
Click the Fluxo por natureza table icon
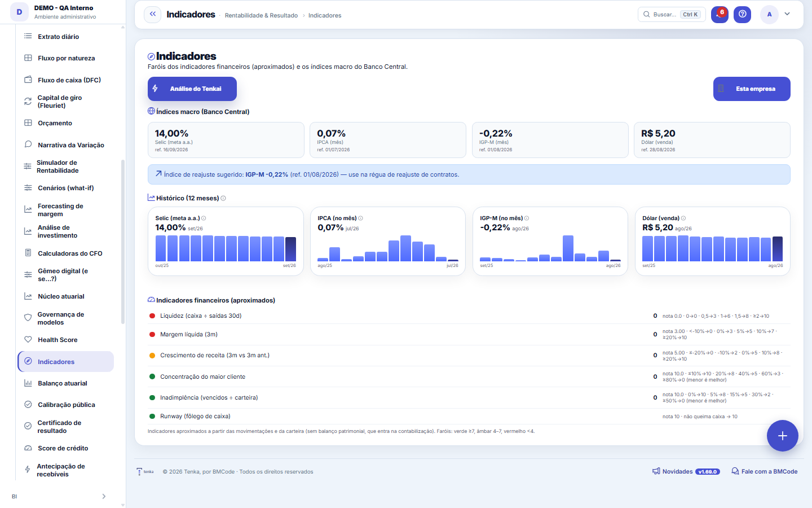tap(28, 58)
